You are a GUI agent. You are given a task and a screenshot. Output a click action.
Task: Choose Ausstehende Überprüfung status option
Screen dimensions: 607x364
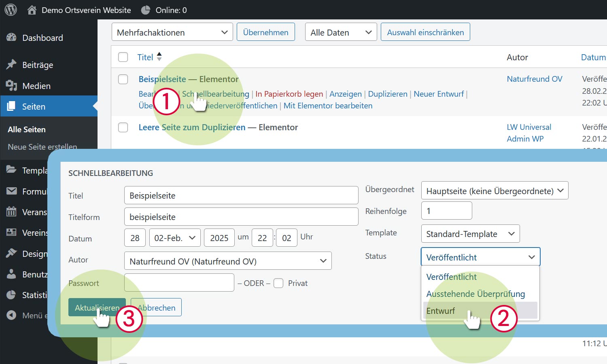point(475,294)
